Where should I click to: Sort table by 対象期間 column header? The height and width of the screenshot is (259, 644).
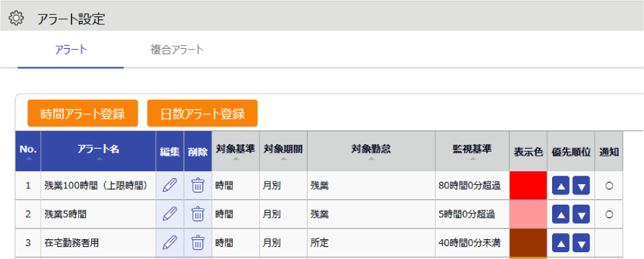click(x=283, y=151)
